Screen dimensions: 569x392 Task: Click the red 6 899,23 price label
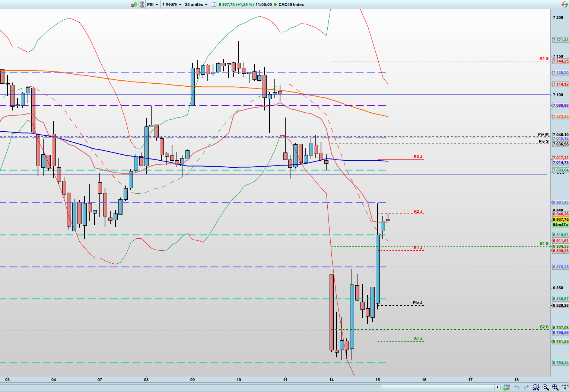click(x=560, y=251)
